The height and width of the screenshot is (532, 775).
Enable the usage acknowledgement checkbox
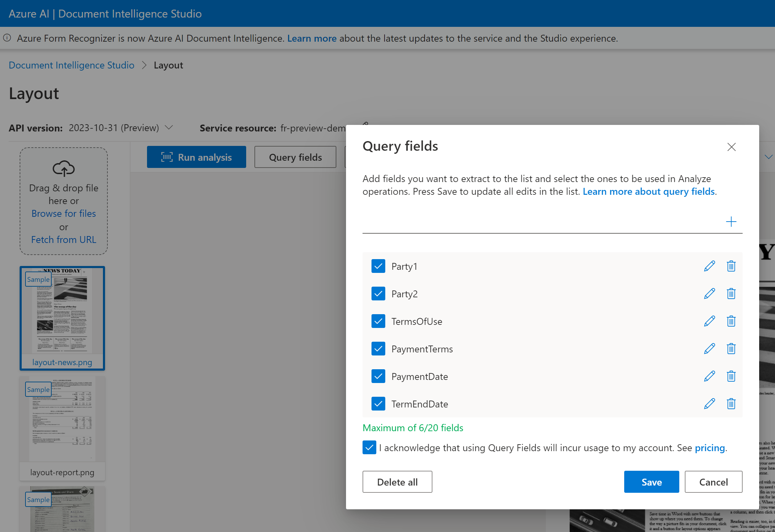tap(369, 448)
